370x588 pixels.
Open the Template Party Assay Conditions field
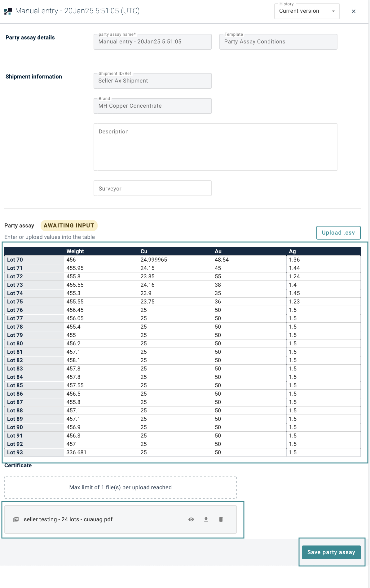tap(278, 42)
